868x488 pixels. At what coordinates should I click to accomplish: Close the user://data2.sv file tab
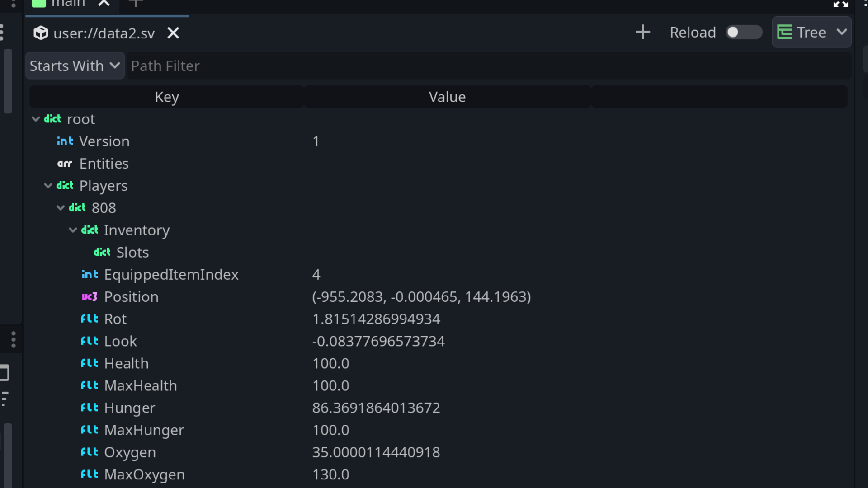click(x=173, y=33)
